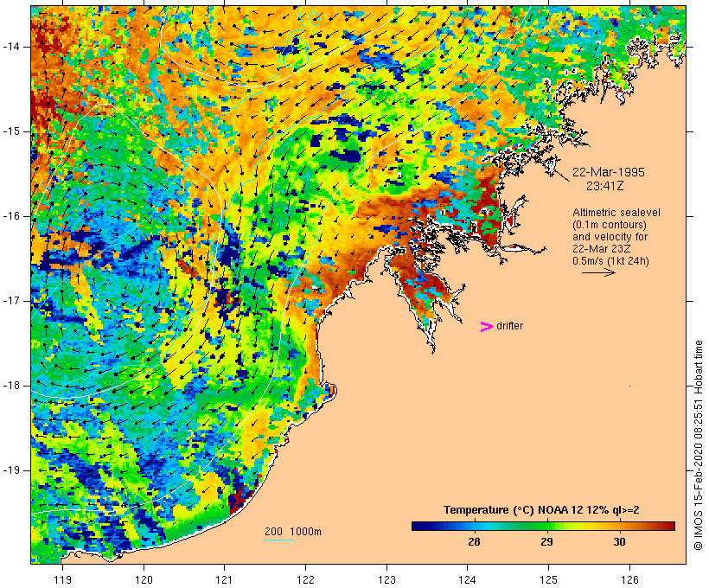Click the latitude label '-16'
Screen dimensions: 709x588
(x=11, y=216)
